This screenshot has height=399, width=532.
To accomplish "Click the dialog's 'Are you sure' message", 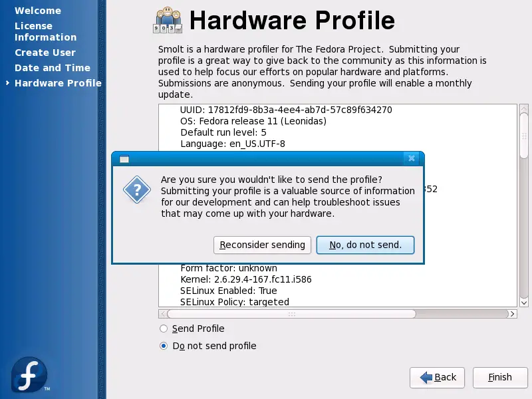I will tap(288, 196).
